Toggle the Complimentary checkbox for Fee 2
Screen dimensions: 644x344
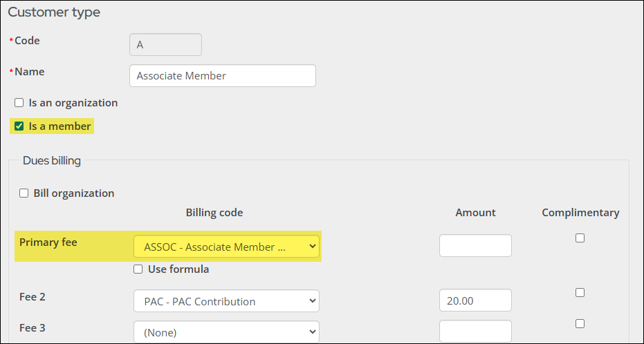coord(580,292)
